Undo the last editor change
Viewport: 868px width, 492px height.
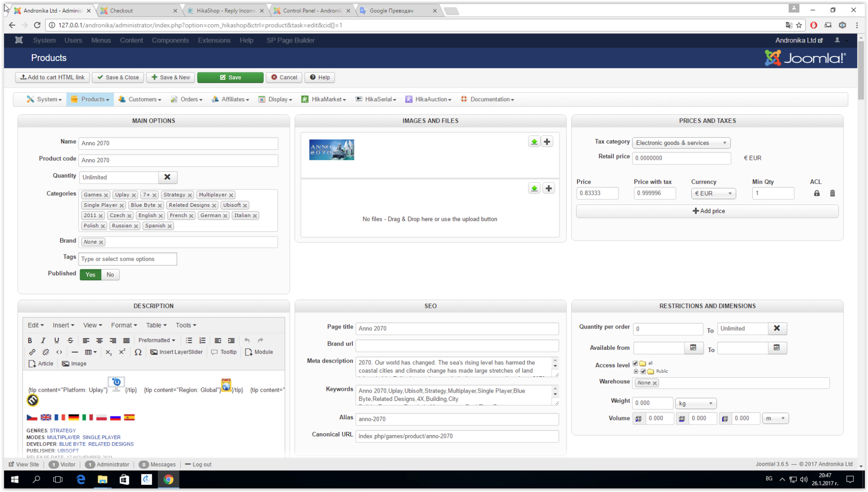coord(247,340)
